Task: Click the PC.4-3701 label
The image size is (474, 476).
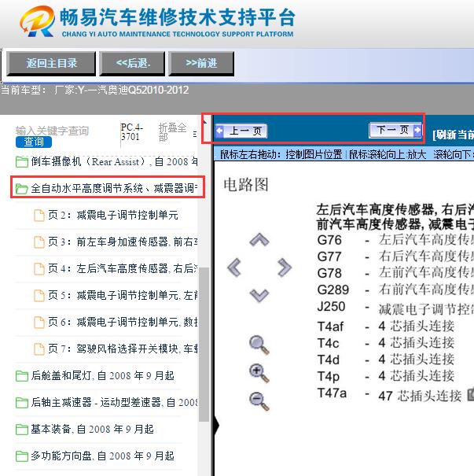Action: point(131,132)
